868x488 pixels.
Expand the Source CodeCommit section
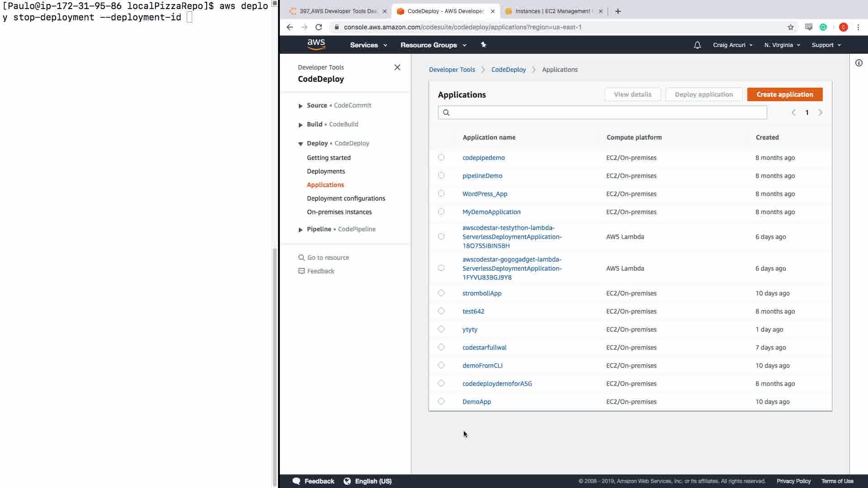click(301, 106)
